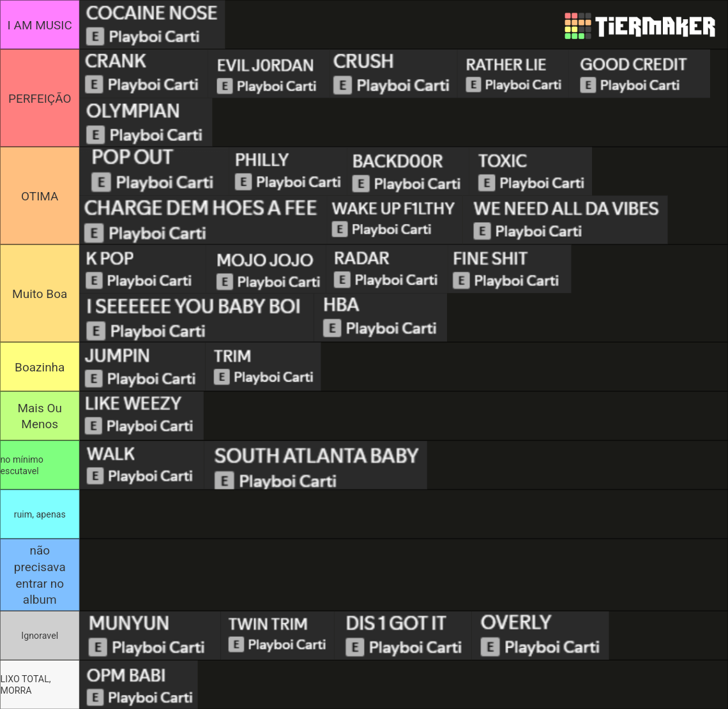This screenshot has width=728, height=709.
Task: Select the Muito Boa tier label
Action: (40, 294)
